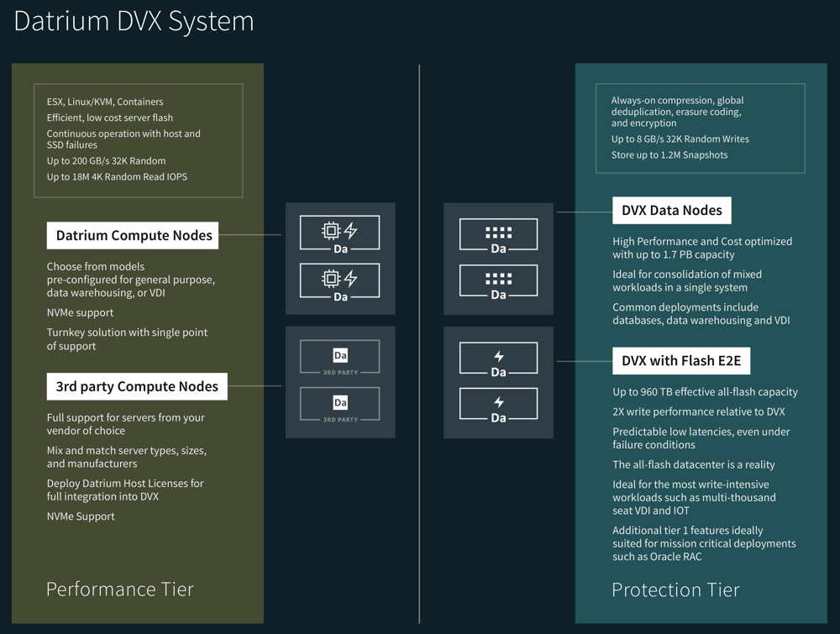This screenshot has height=634, width=840.
Task: Click the 'Datrium Compute Nodes' label
Action: [x=133, y=236]
